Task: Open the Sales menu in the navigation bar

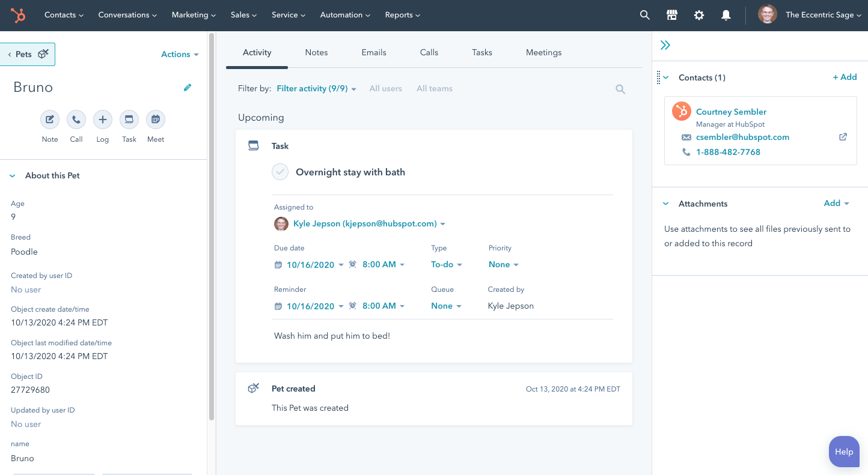Action: tap(243, 15)
